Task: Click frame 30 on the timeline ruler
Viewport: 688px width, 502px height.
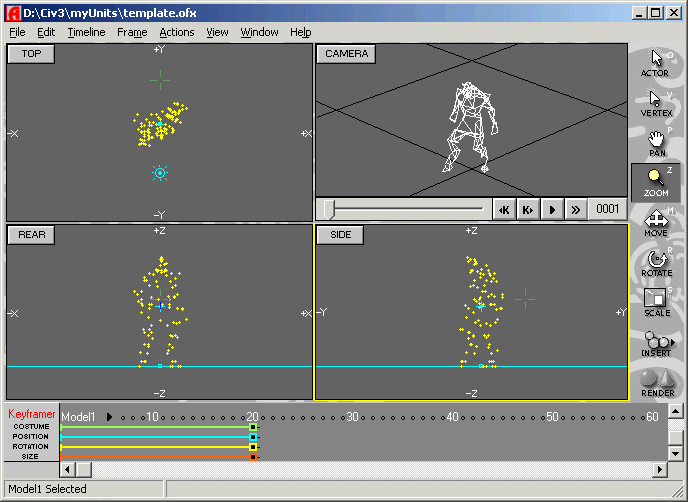Action: coord(352,416)
